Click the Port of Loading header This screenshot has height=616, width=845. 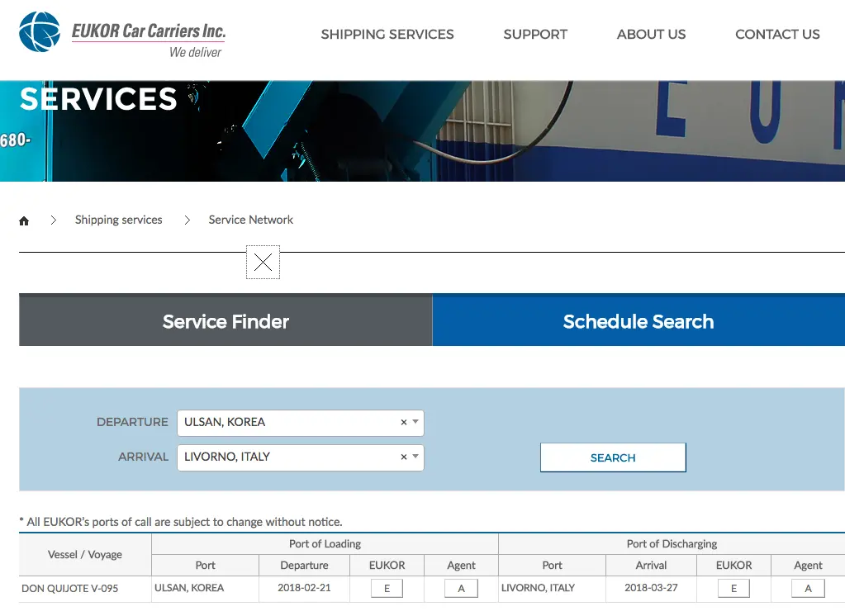coord(325,544)
